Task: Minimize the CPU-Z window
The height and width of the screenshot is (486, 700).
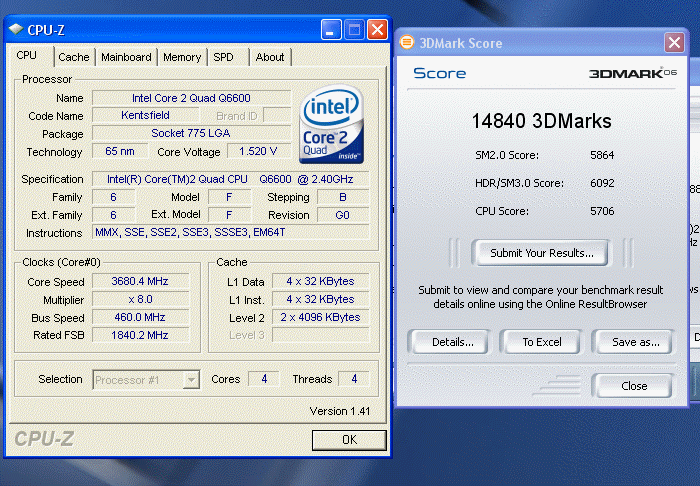Action: [331, 30]
